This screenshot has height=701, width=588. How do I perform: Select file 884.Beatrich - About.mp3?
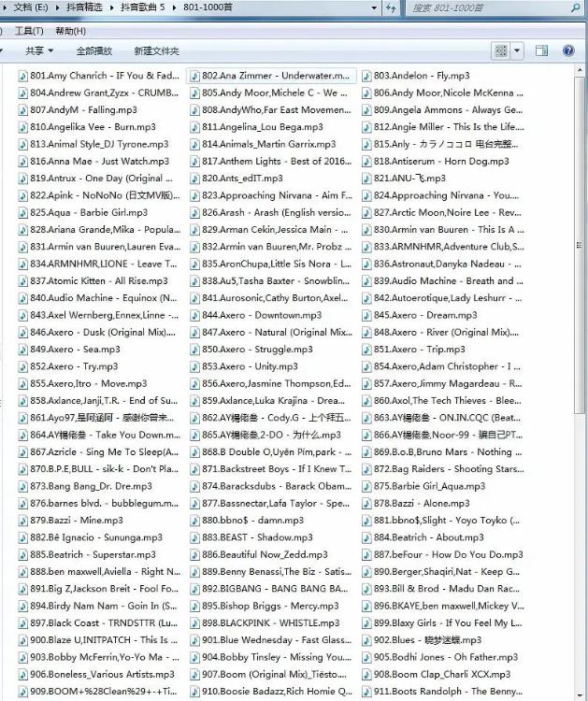pyautogui.click(x=423, y=537)
